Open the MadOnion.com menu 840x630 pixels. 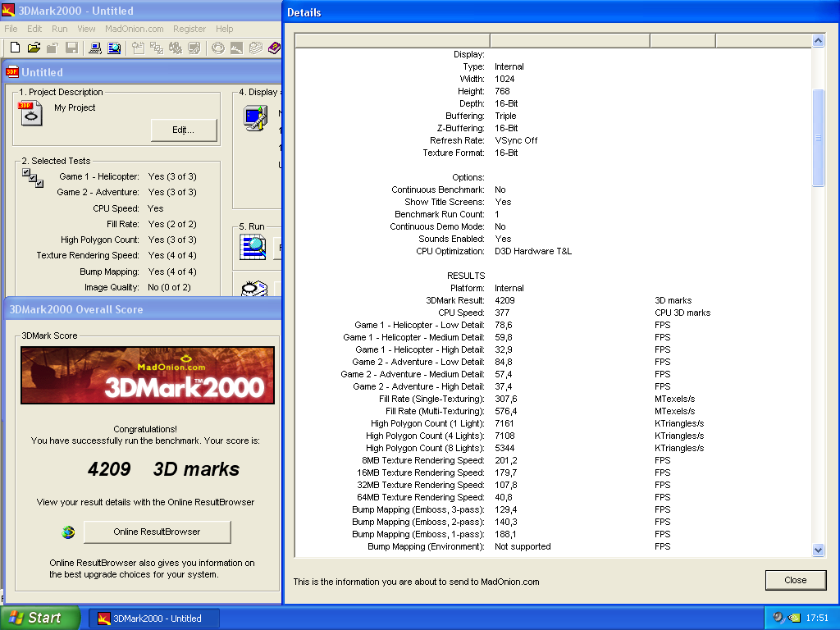135,29
